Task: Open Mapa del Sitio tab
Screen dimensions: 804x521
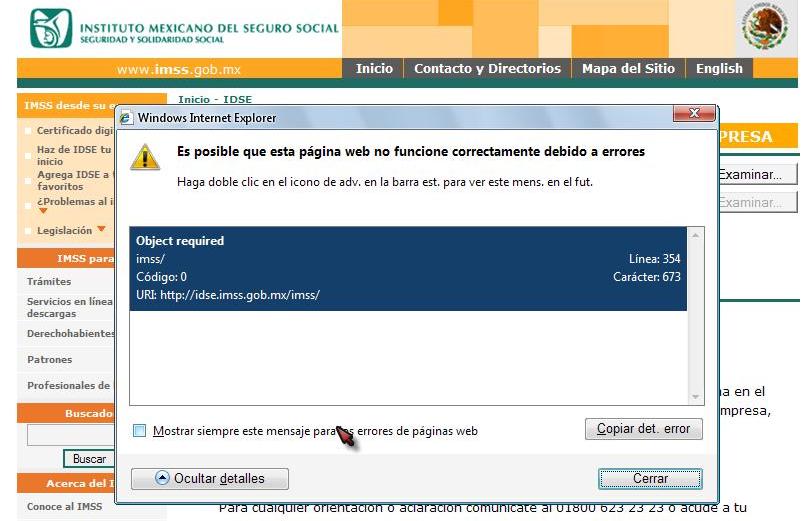Action: pyautogui.click(x=628, y=68)
